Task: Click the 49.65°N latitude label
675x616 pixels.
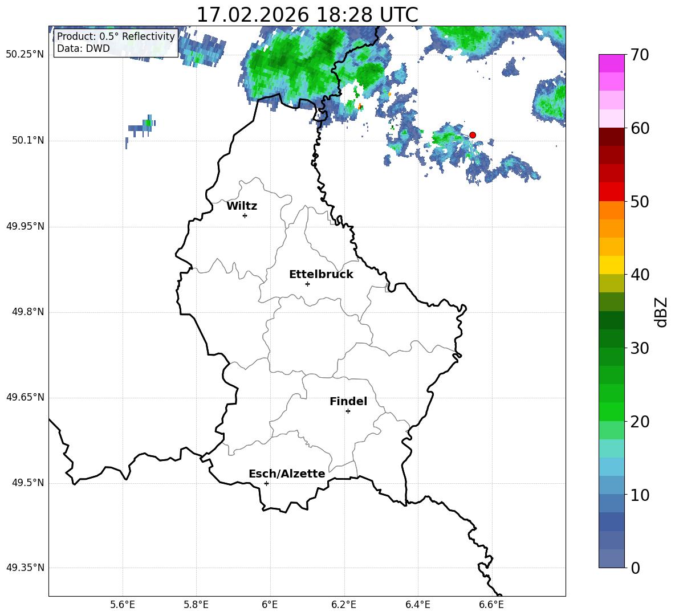Action: (x=25, y=397)
